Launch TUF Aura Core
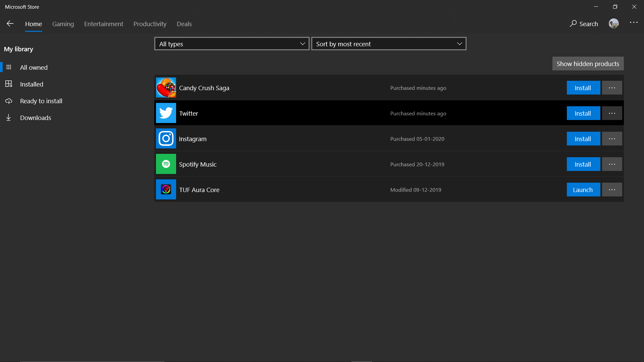 coord(583,190)
